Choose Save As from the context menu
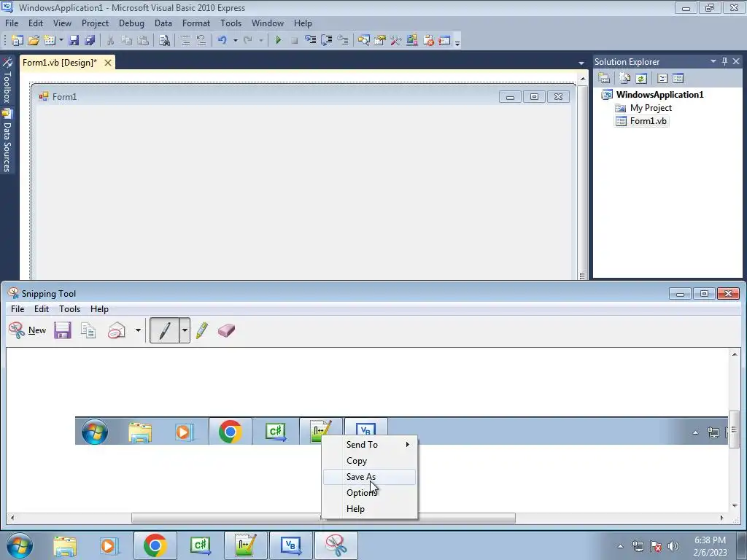The height and width of the screenshot is (560, 747). click(369, 477)
